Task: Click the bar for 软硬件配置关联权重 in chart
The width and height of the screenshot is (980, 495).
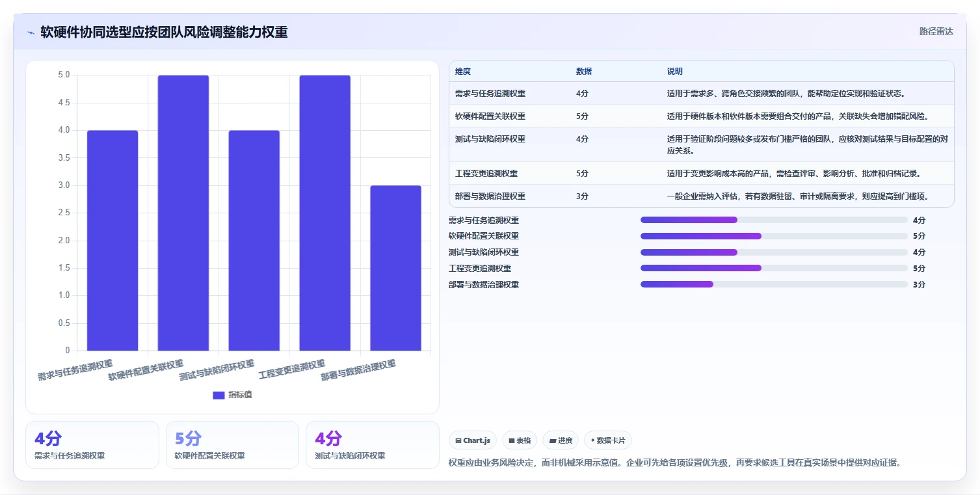Action: [x=183, y=213]
